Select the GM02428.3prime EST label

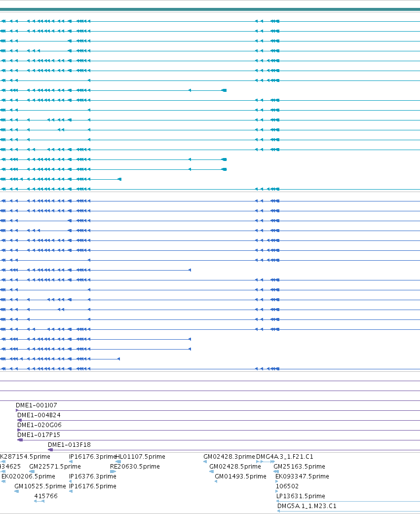click(x=229, y=456)
